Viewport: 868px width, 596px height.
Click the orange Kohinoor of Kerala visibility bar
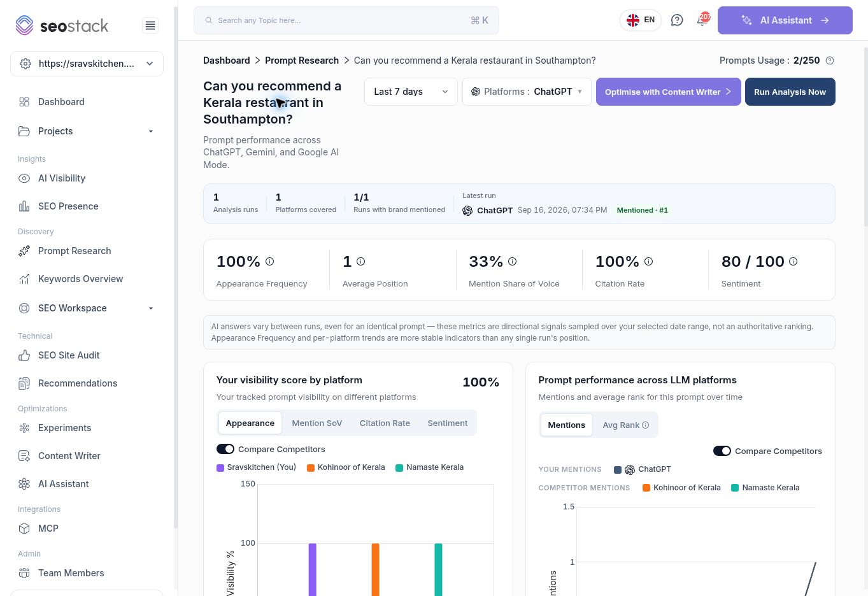point(376,570)
